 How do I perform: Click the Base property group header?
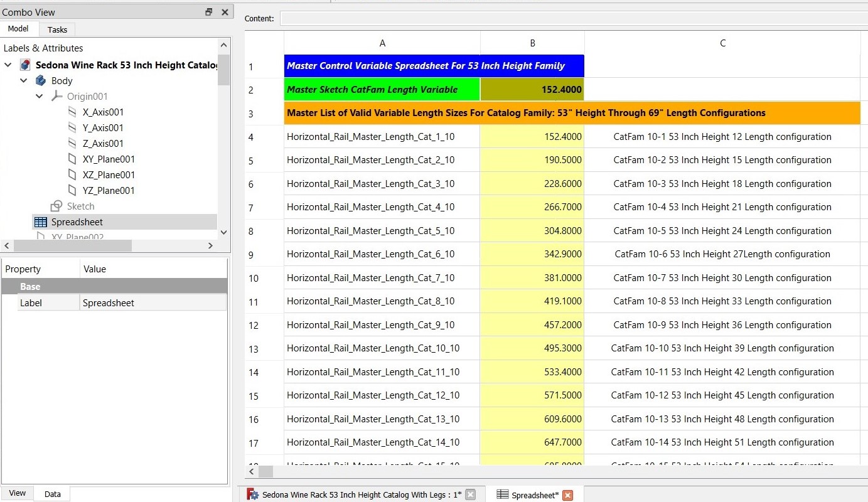tap(114, 286)
